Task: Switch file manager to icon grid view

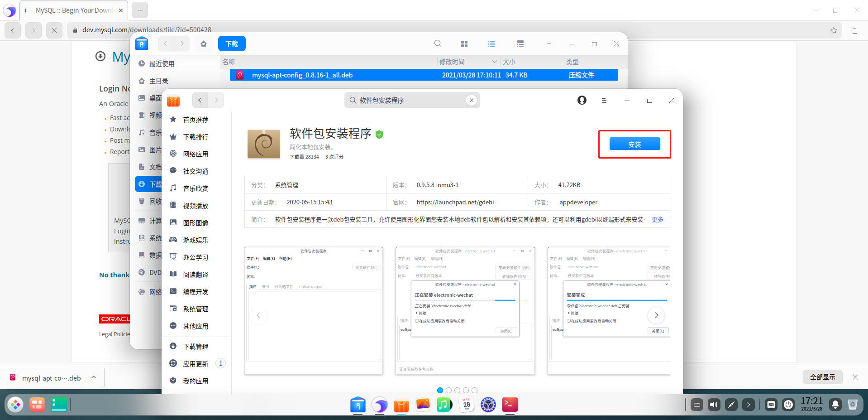Action: click(464, 44)
